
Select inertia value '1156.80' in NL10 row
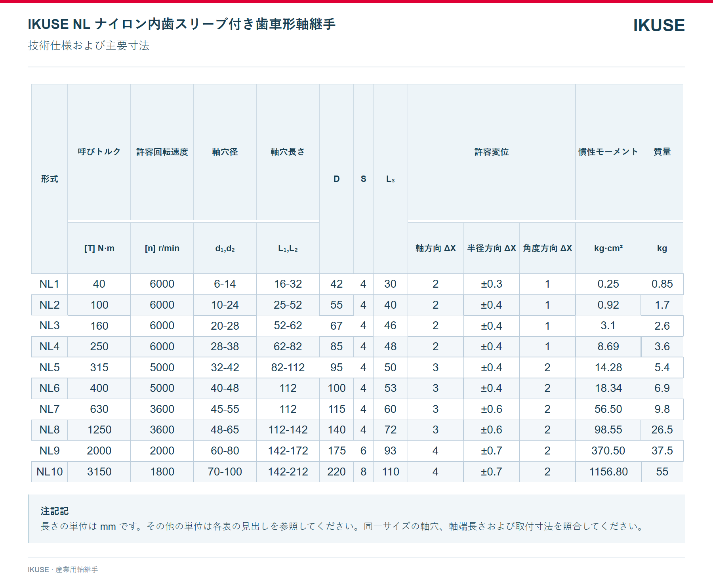pyautogui.click(x=608, y=472)
